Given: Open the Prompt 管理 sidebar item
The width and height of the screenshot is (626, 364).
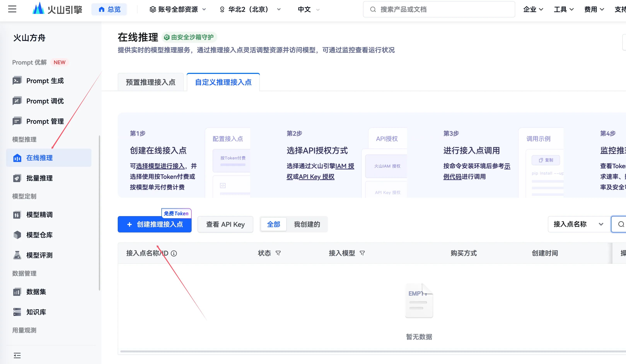Looking at the screenshot, I should pyautogui.click(x=49, y=121).
